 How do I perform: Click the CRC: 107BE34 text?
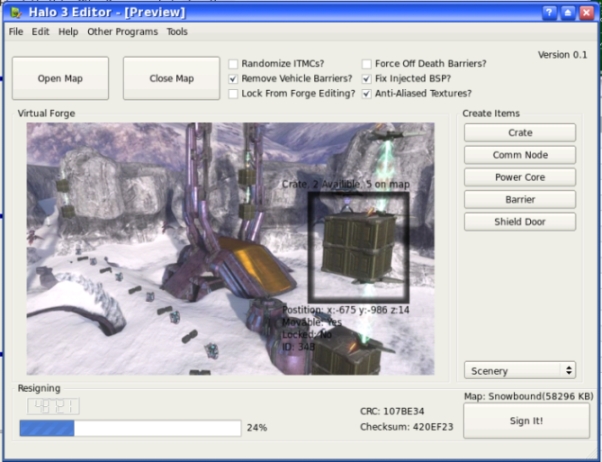[x=392, y=411]
